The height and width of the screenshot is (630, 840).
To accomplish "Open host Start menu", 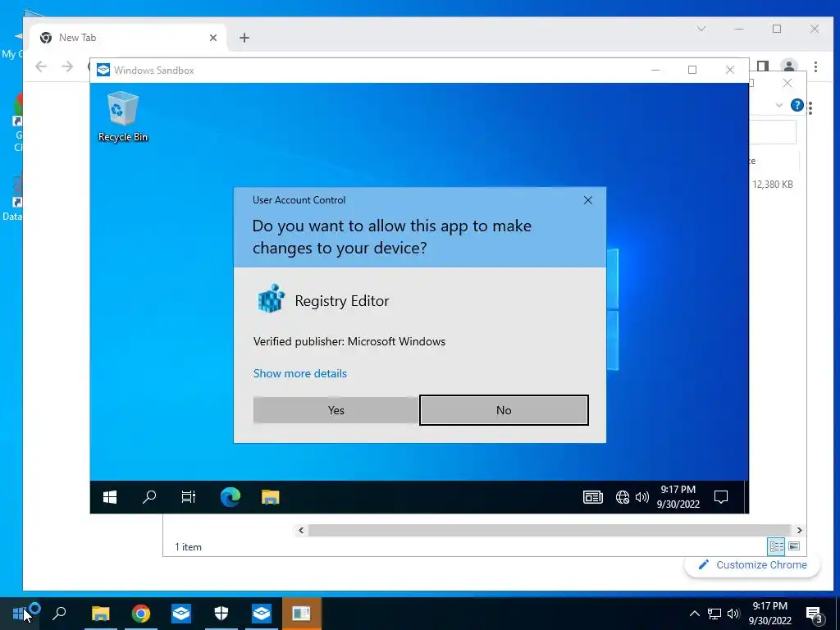I will pyautogui.click(x=19, y=614).
